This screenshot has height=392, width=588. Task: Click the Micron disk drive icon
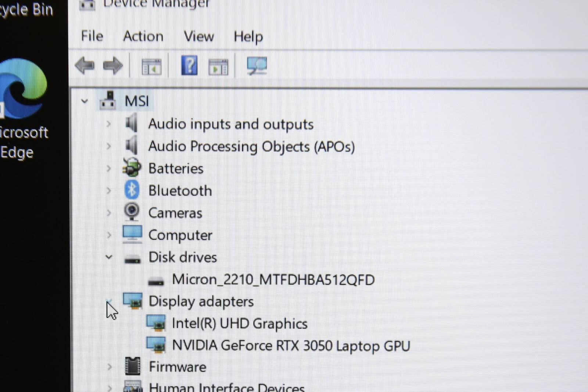pyautogui.click(x=156, y=282)
